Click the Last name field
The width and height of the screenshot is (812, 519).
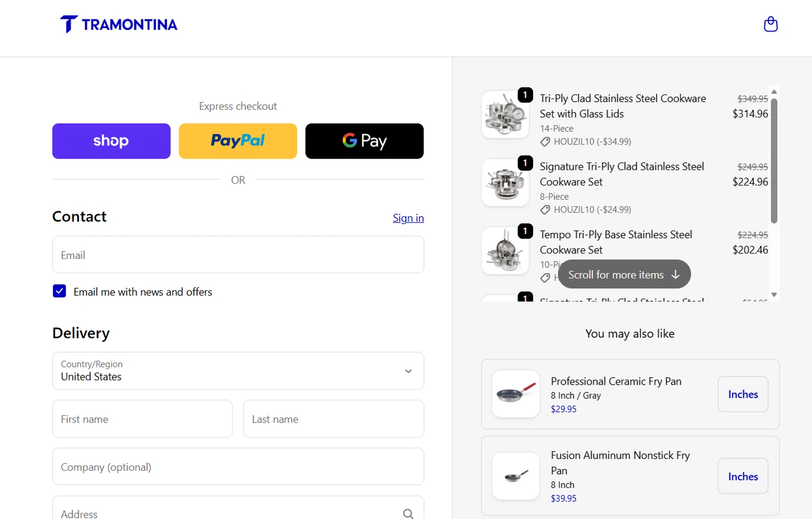[333, 419]
